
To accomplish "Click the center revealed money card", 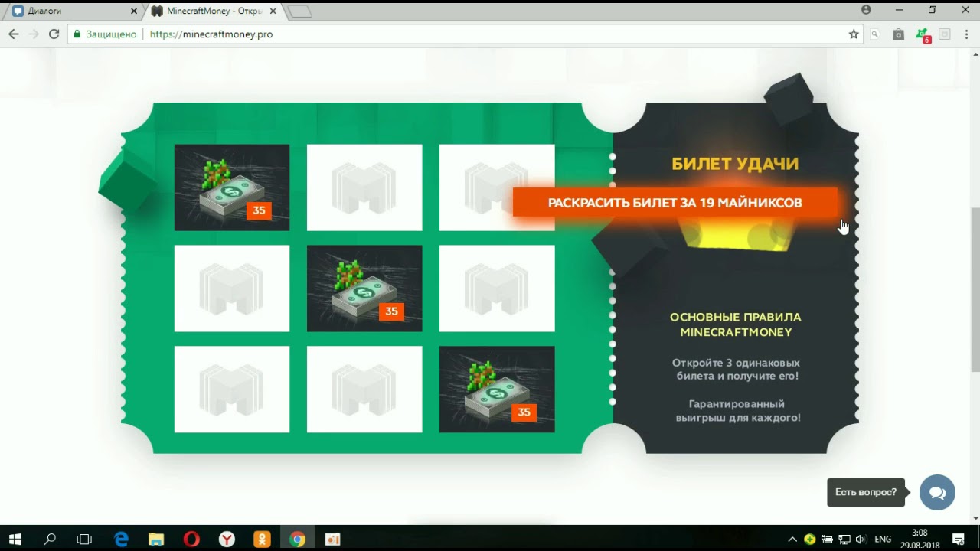I will (x=364, y=289).
